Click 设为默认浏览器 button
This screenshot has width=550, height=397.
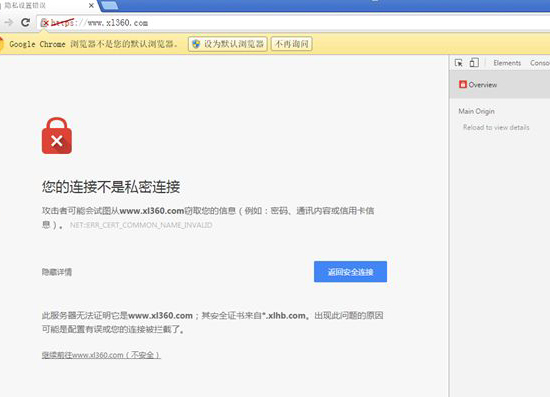(x=228, y=44)
